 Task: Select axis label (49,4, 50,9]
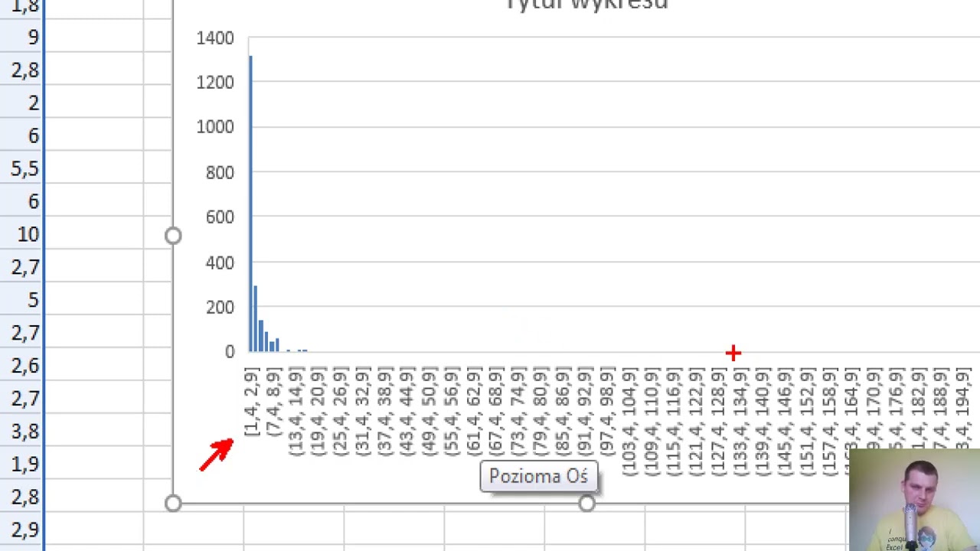coord(430,412)
